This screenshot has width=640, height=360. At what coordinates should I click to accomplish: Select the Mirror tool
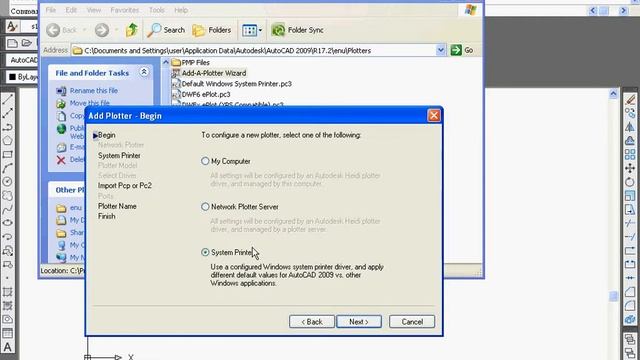click(x=630, y=127)
